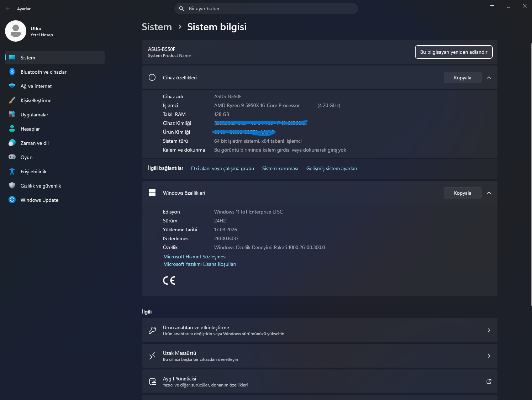532x400 pixels.
Task: Click the 128 GB RAM value
Action: coord(221,114)
